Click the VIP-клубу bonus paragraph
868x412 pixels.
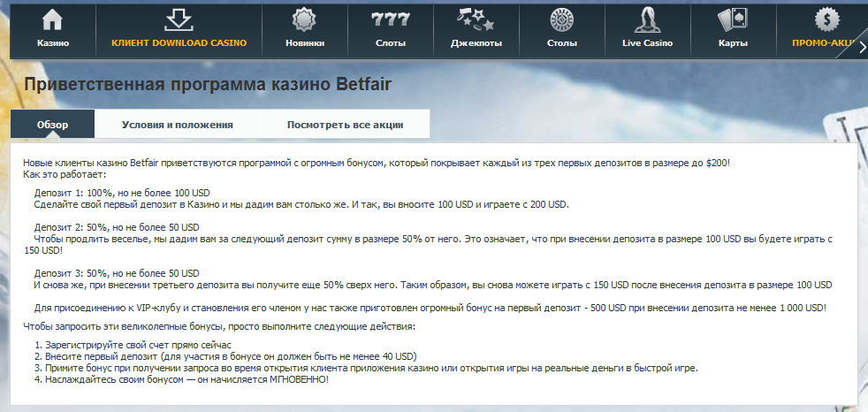coord(430,308)
